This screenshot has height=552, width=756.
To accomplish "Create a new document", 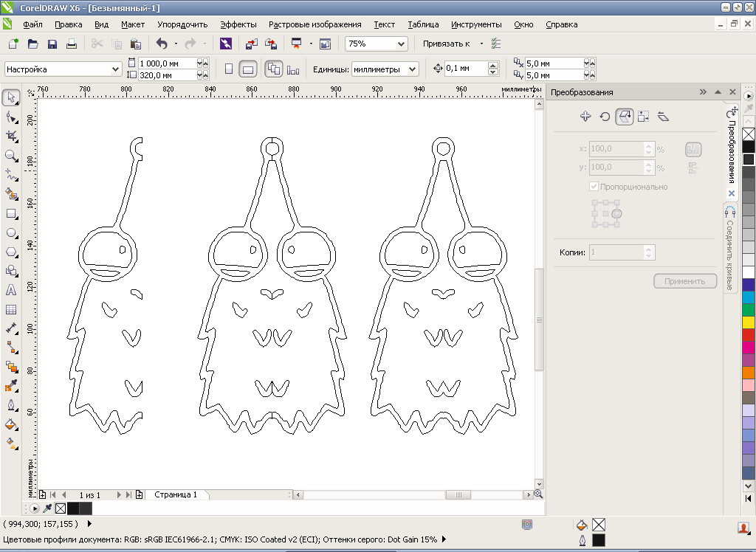I will [13, 44].
